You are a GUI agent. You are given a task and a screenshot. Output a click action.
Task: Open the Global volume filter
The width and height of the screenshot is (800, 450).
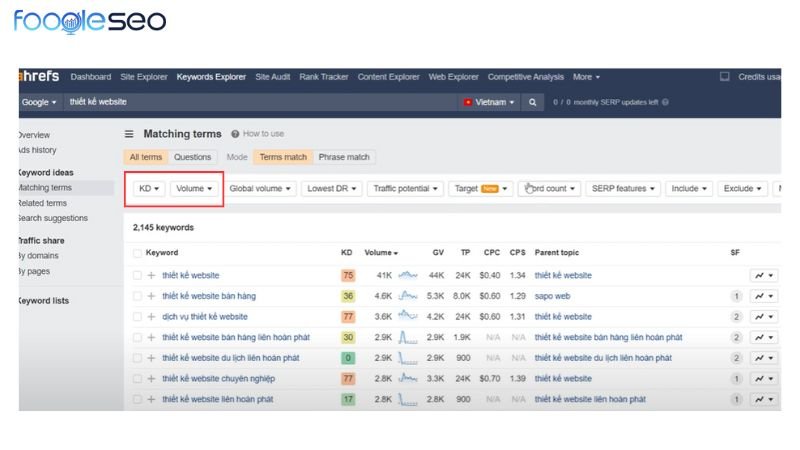(260, 189)
